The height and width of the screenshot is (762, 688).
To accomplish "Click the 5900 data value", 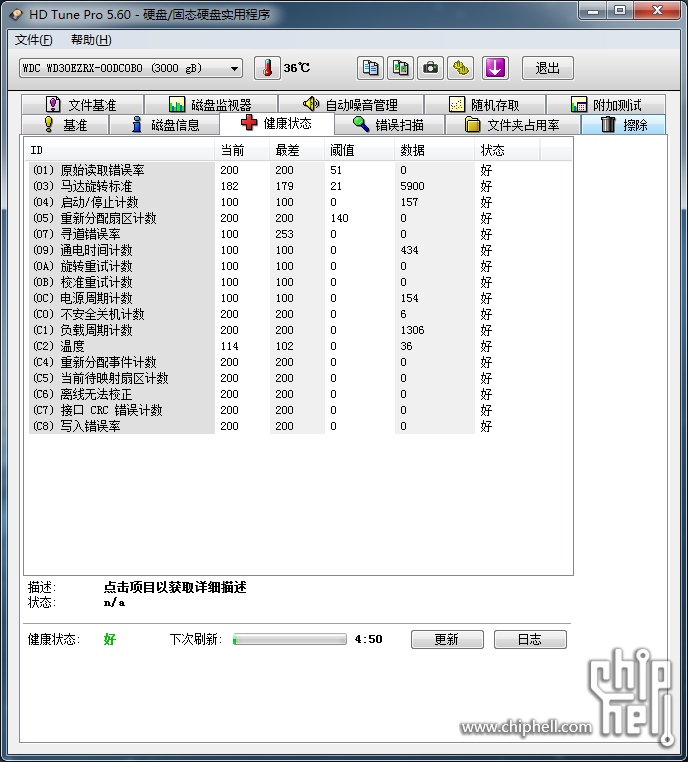I will point(412,186).
